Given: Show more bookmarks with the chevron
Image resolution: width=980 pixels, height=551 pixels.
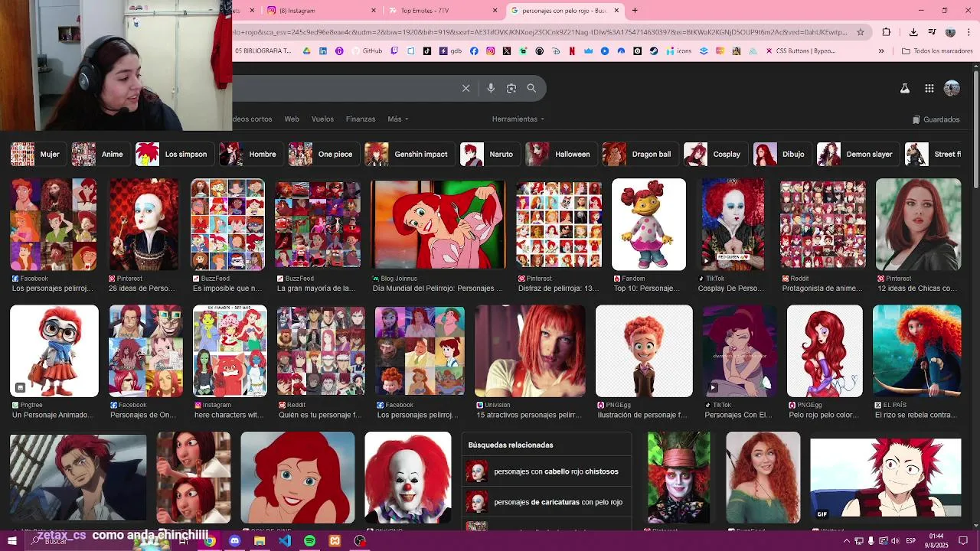Looking at the screenshot, I should [x=881, y=51].
